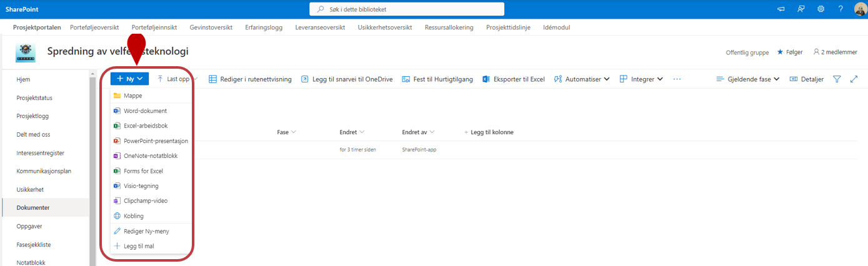Click the Søk i dette biblioteket field
This screenshot has height=266, width=868.
tap(407, 9)
